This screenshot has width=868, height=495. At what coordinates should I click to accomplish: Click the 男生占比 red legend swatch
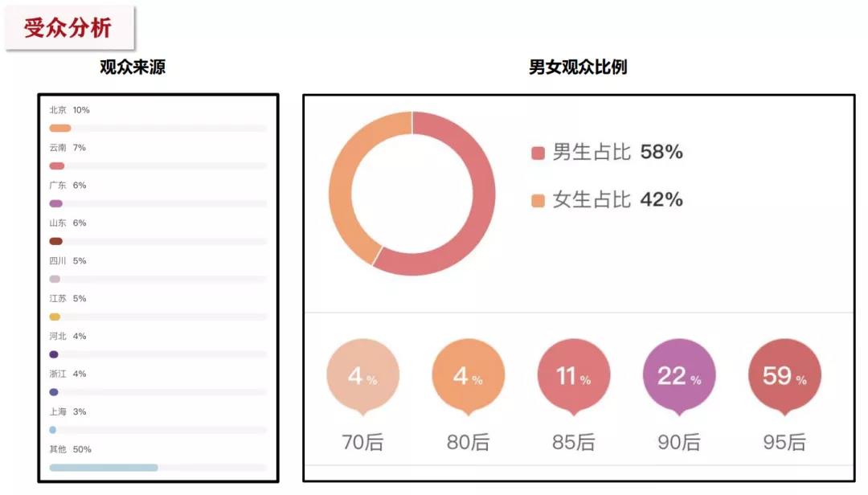click(x=538, y=153)
